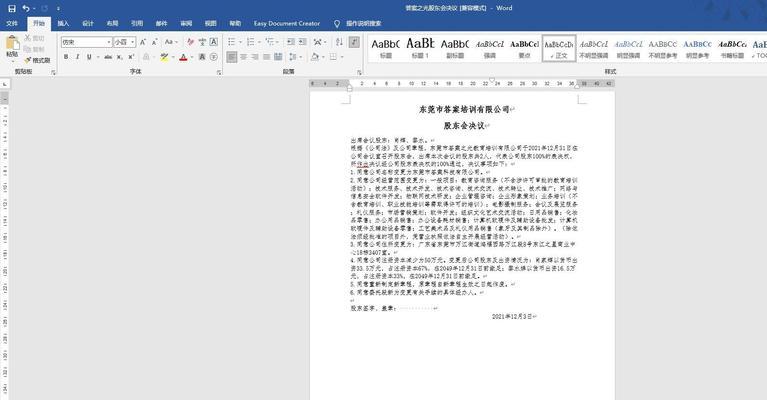The image size is (767, 400).
Task: Toggle left alignment button
Action: pyautogui.click(x=231, y=57)
